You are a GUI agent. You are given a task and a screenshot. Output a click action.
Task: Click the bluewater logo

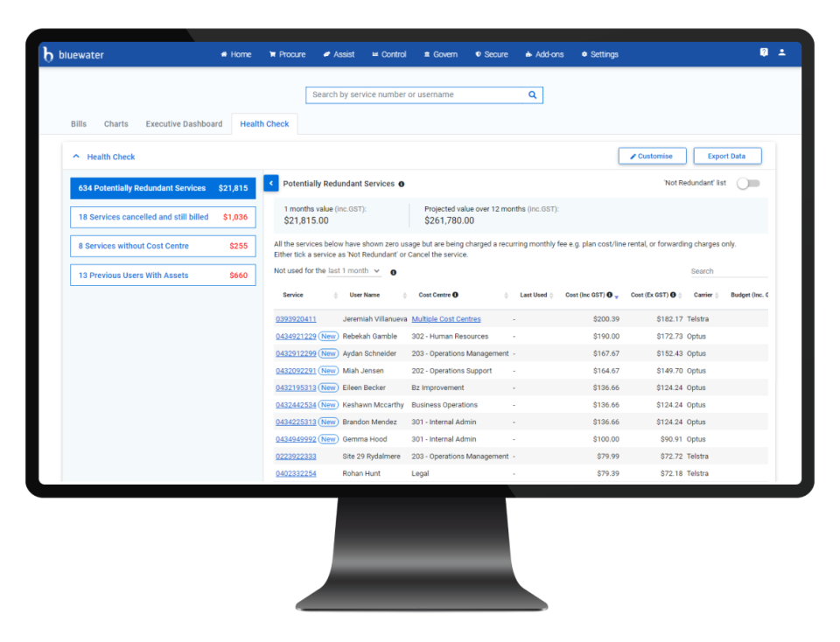pos(73,54)
